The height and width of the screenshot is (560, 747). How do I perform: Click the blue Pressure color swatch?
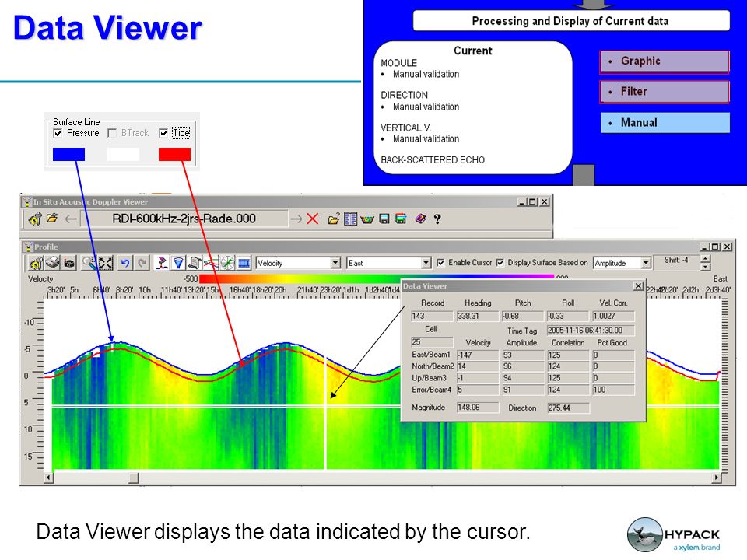[68, 154]
